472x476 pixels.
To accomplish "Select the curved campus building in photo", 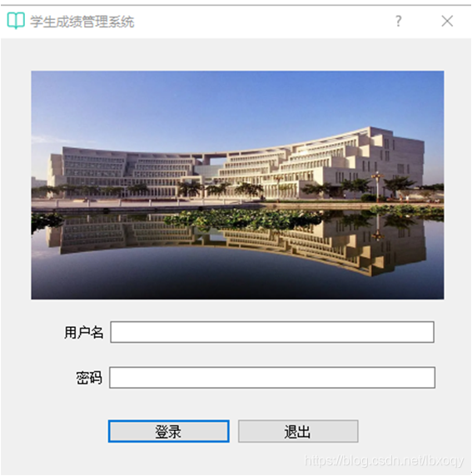I will (236, 164).
